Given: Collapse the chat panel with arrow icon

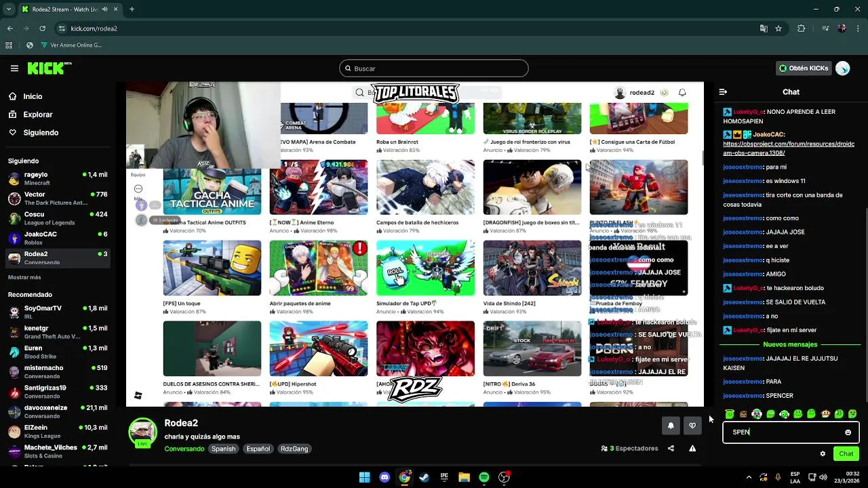Looking at the screenshot, I should tap(723, 92).
